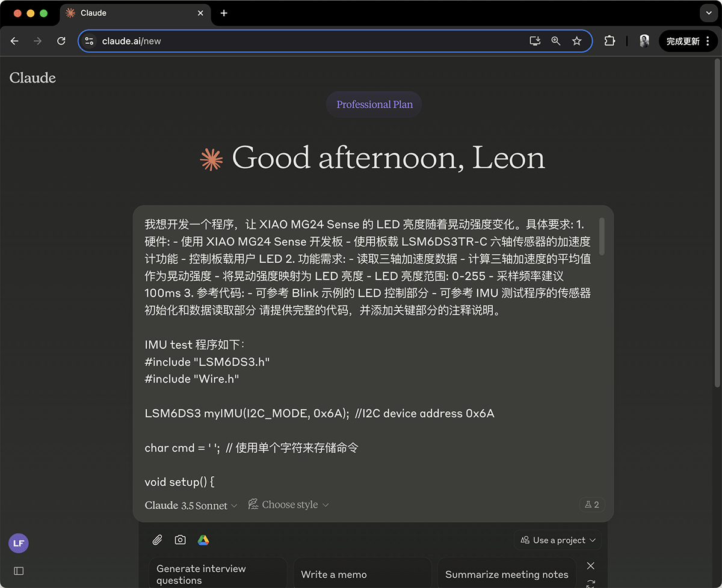The height and width of the screenshot is (588, 722).
Task: Click the feature preview flask badge
Action: click(x=591, y=505)
